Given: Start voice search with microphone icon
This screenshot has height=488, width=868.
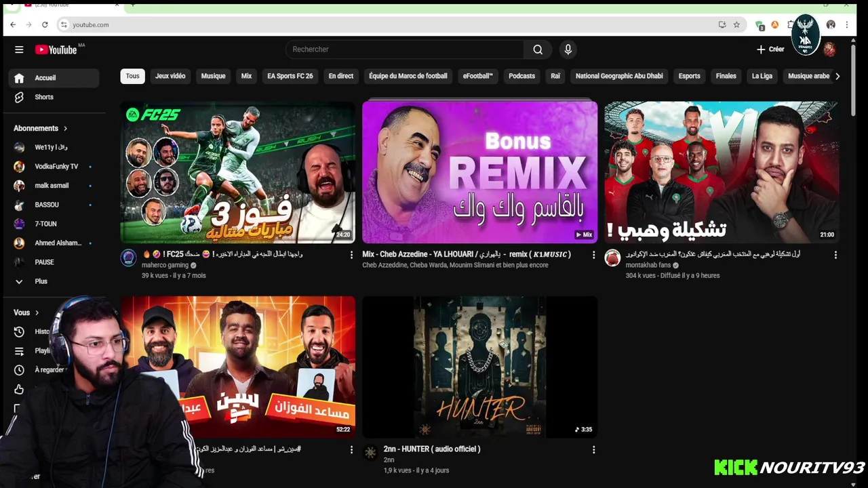Looking at the screenshot, I should click(x=568, y=49).
